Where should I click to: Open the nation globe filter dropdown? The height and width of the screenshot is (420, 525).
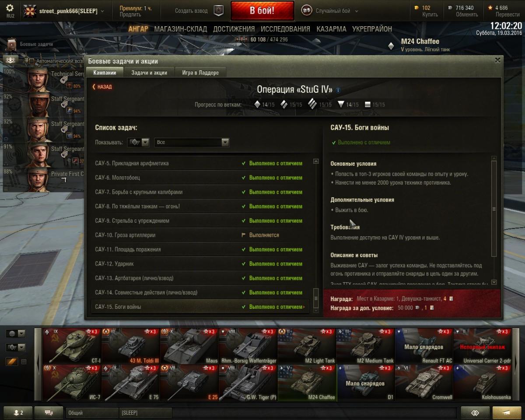[x=16, y=333]
